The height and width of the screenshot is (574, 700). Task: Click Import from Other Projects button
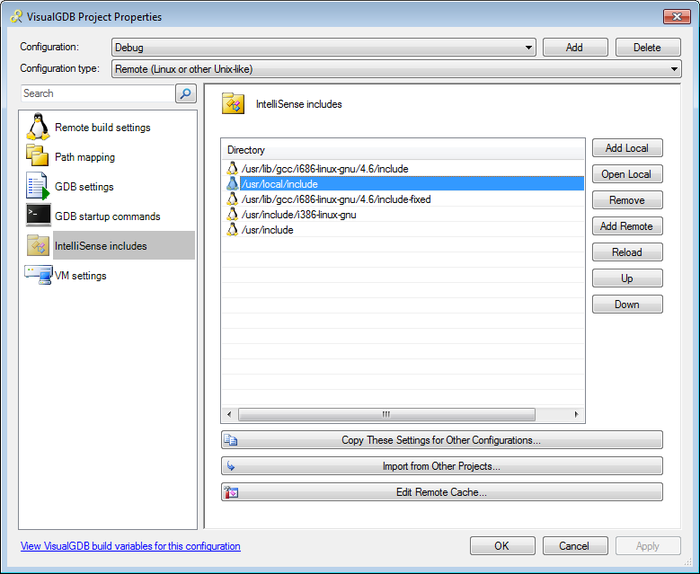coord(442,466)
